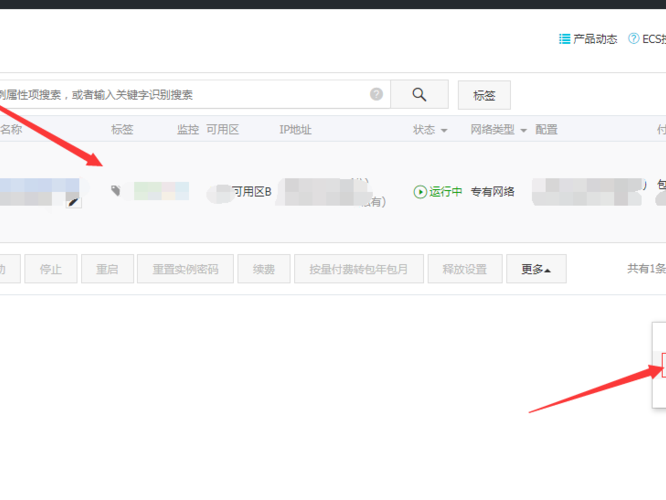Click the magnifier search button
The width and height of the screenshot is (666, 500).
419,94
